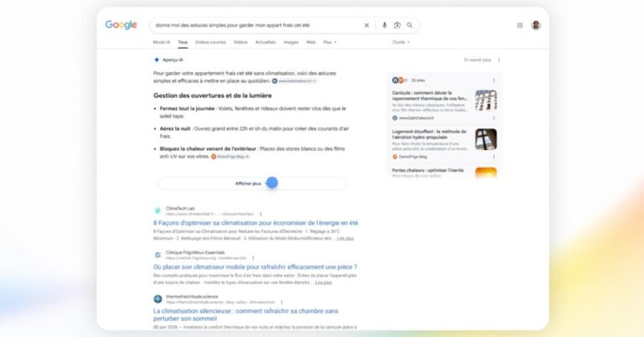This screenshot has width=644, height=337.
Task: Open result 8 Façons d'optimiser sa climatisation
Action: [256, 223]
